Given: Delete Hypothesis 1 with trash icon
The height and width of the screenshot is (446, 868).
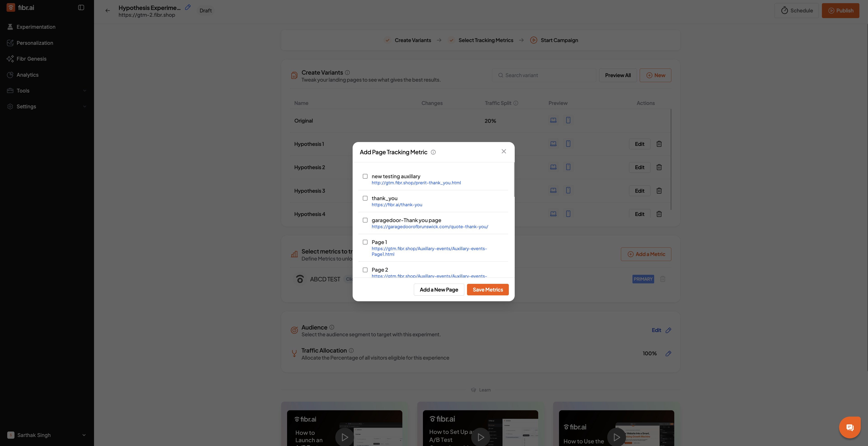Looking at the screenshot, I should click(x=659, y=144).
